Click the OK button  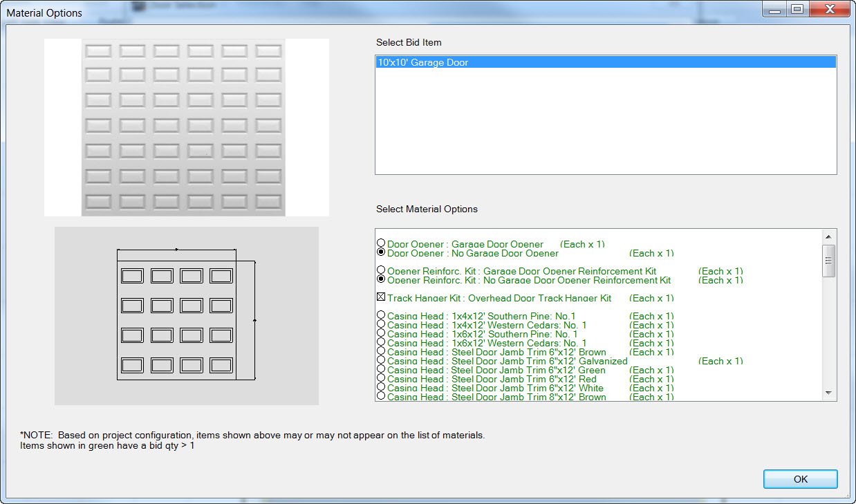coord(800,479)
